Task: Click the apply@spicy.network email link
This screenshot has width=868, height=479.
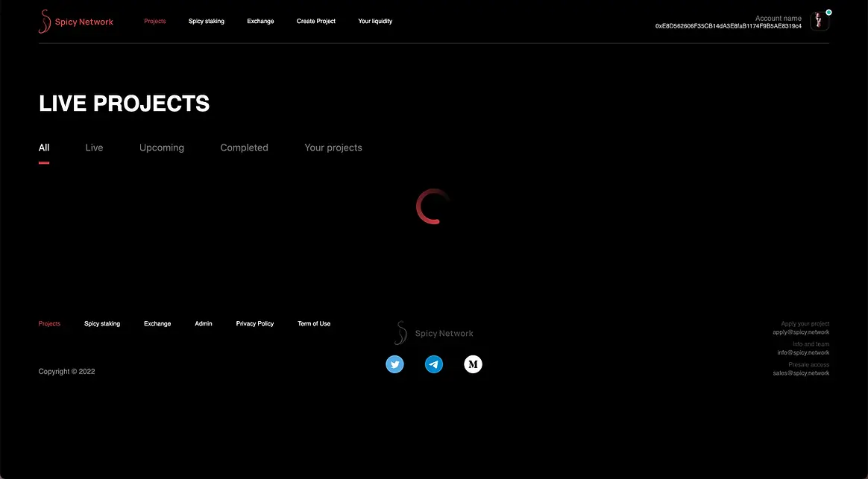Action: pos(801,332)
